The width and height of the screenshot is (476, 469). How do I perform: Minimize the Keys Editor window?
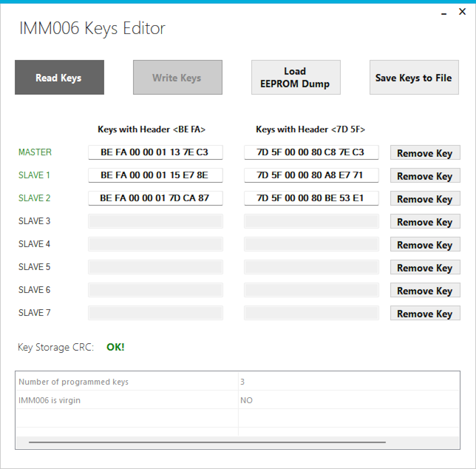pos(443,13)
